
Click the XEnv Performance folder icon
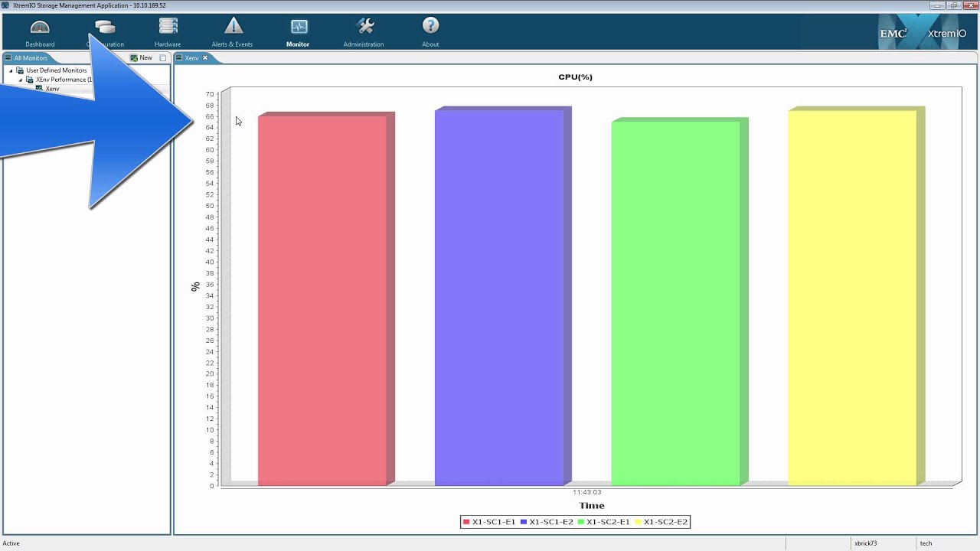click(30, 80)
